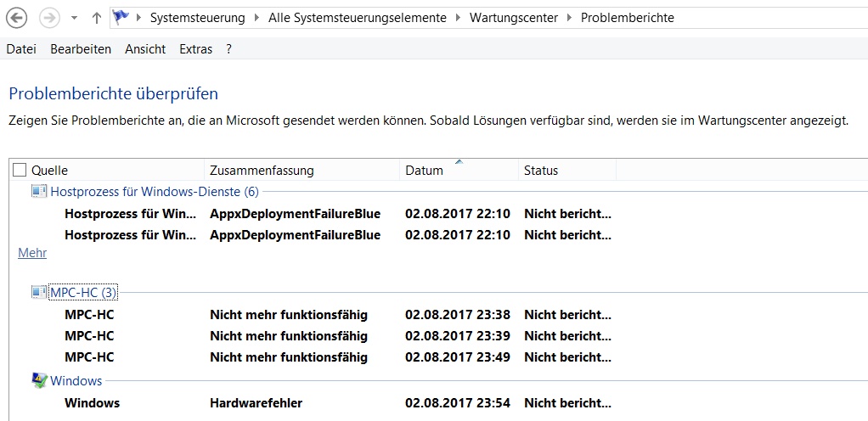Screen dimensions: 868x421
Task: Tick the select-all checkbox beside Quelle
Action: [20, 169]
